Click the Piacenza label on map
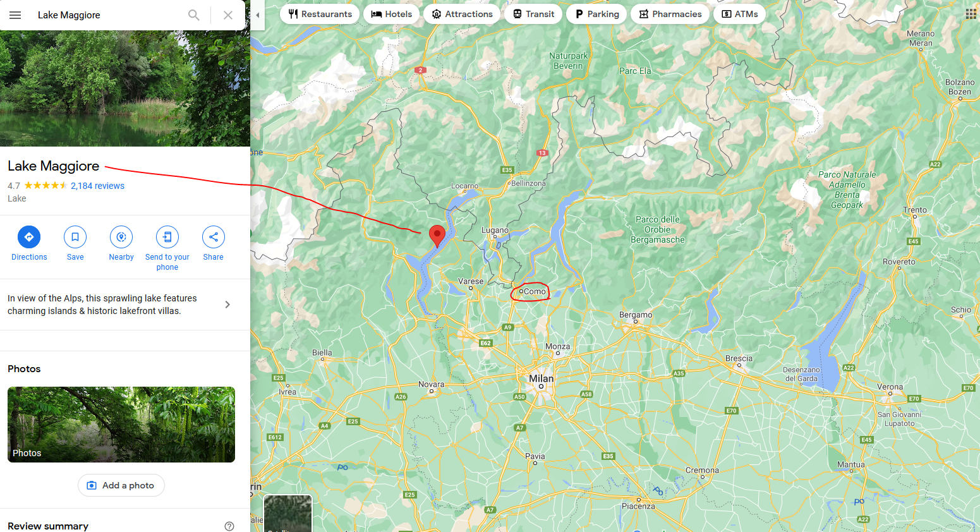This screenshot has width=980, height=532. pos(638,506)
